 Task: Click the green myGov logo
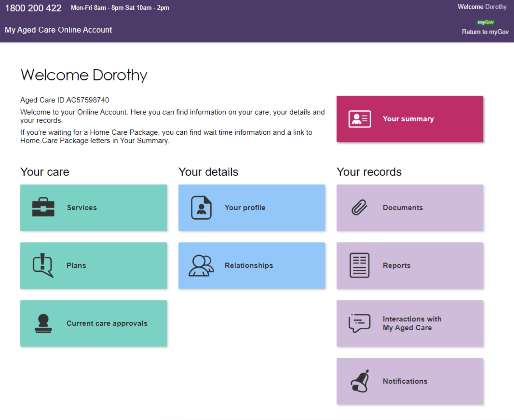point(485,22)
